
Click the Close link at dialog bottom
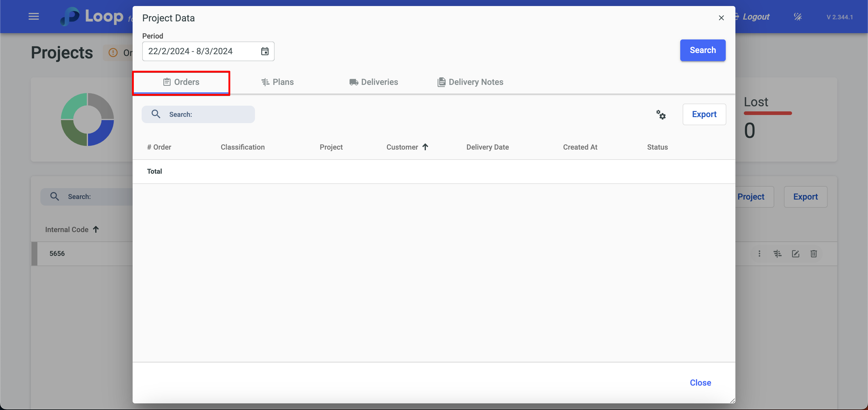pyautogui.click(x=700, y=383)
